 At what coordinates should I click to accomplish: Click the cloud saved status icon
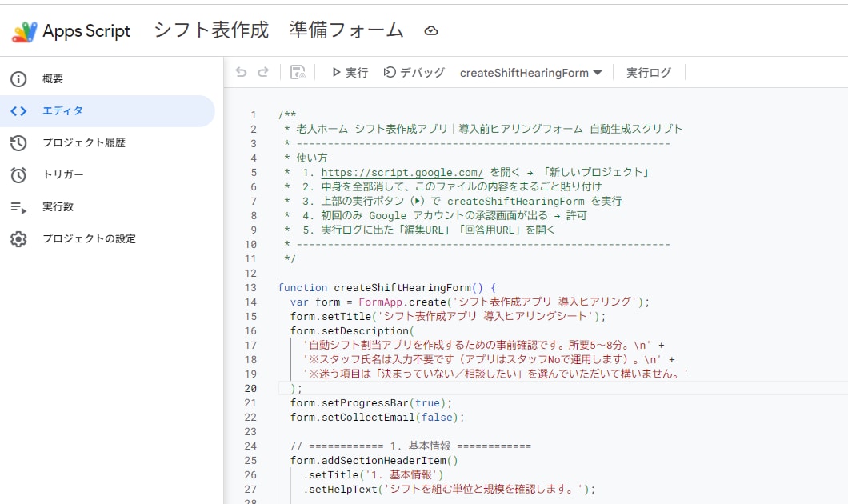431,31
